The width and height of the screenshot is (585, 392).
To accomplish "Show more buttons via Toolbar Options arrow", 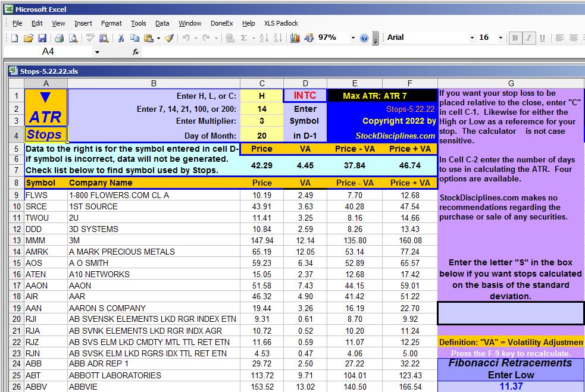I will (x=376, y=39).
